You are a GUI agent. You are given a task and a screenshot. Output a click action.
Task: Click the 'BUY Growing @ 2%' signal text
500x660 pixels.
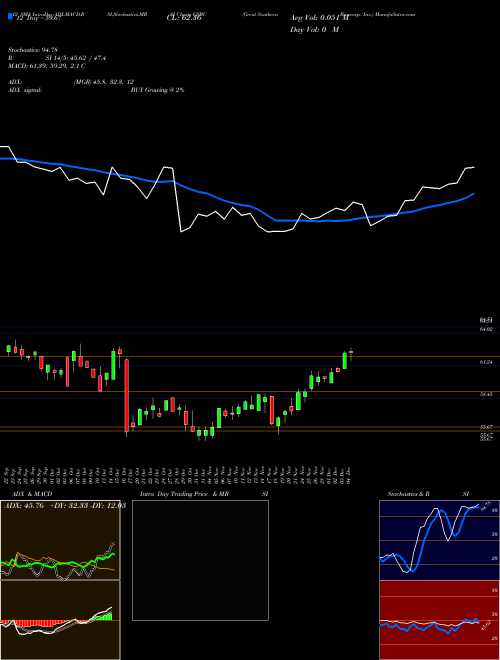pos(157,90)
